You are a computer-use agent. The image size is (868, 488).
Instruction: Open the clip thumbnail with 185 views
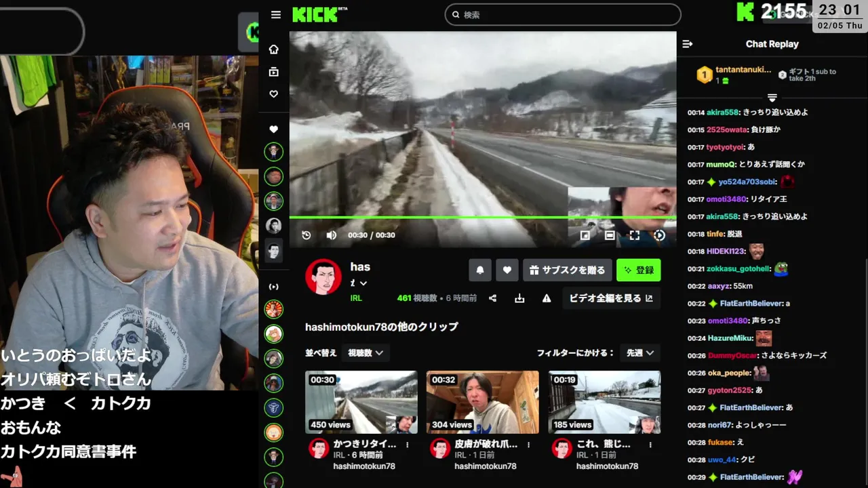(x=604, y=402)
